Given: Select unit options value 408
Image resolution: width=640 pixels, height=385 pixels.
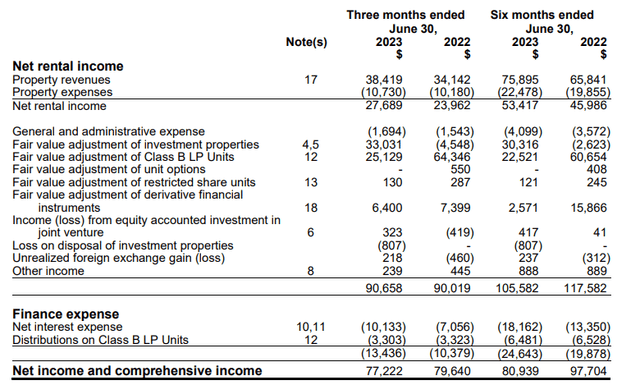Looking at the screenshot, I should (x=597, y=169).
